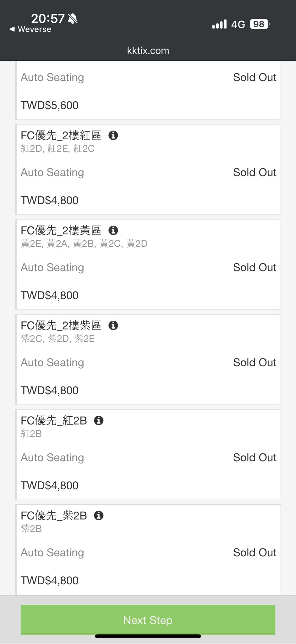The image size is (296, 644).
Task: Tap the cellular signal strength bars
Action: click(219, 24)
